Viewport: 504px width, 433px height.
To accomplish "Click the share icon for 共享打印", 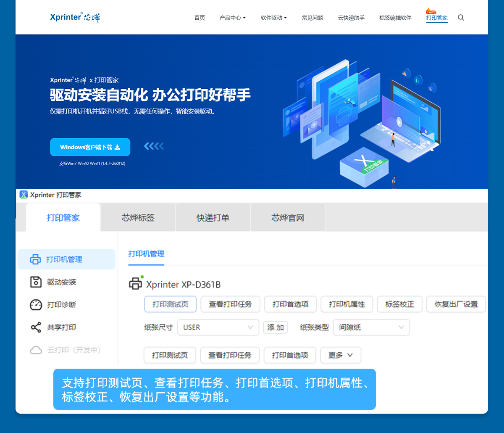I will tap(36, 327).
